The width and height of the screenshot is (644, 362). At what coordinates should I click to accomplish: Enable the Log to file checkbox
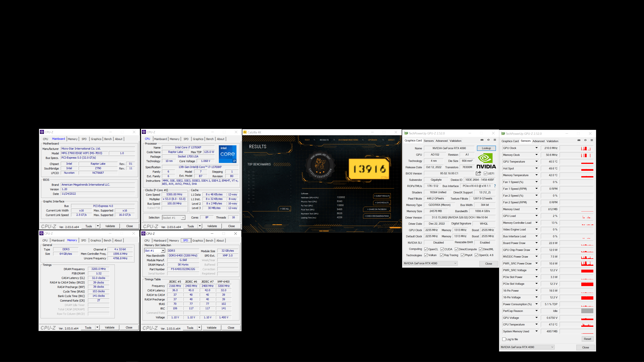(504, 339)
